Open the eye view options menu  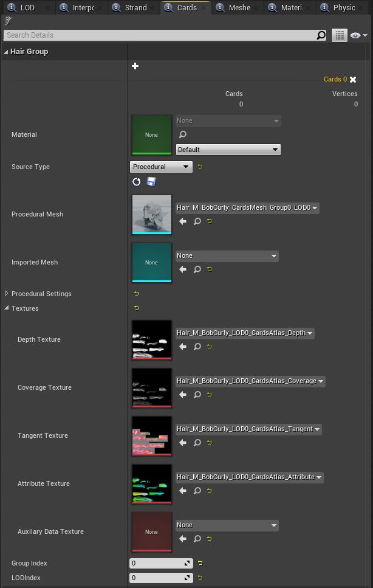358,35
